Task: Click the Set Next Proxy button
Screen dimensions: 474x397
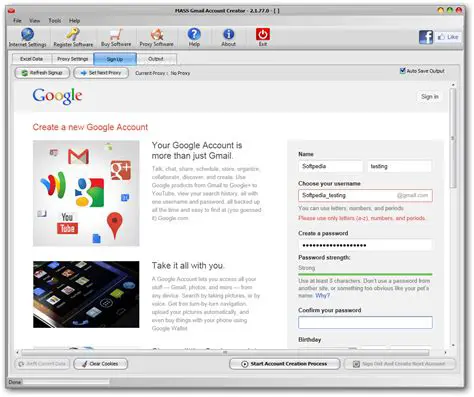Action: coord(101,73)
